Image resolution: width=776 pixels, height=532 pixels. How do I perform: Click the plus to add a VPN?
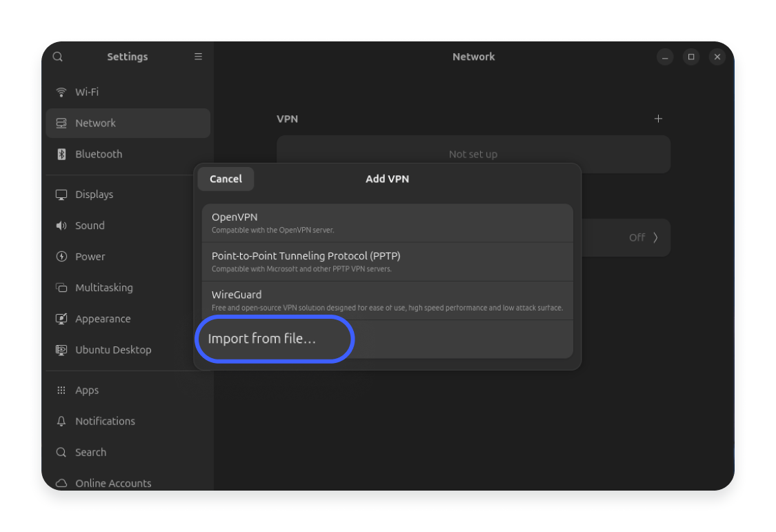(x=658, y=119)
